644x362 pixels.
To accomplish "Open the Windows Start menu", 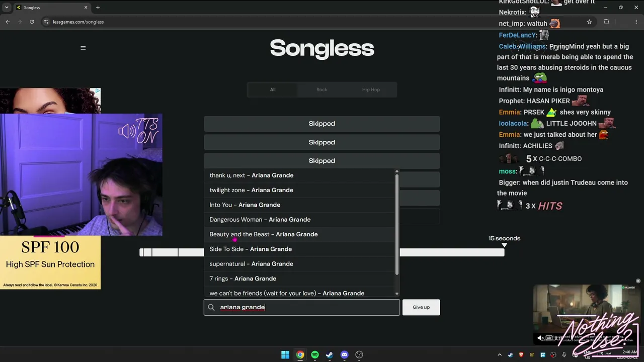I will tap(285, 355).
